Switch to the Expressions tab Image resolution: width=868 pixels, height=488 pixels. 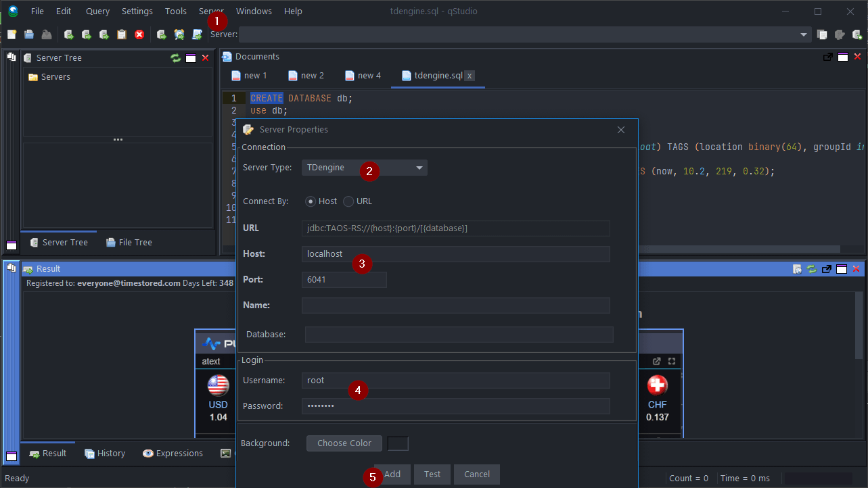[x=173, y=454]
